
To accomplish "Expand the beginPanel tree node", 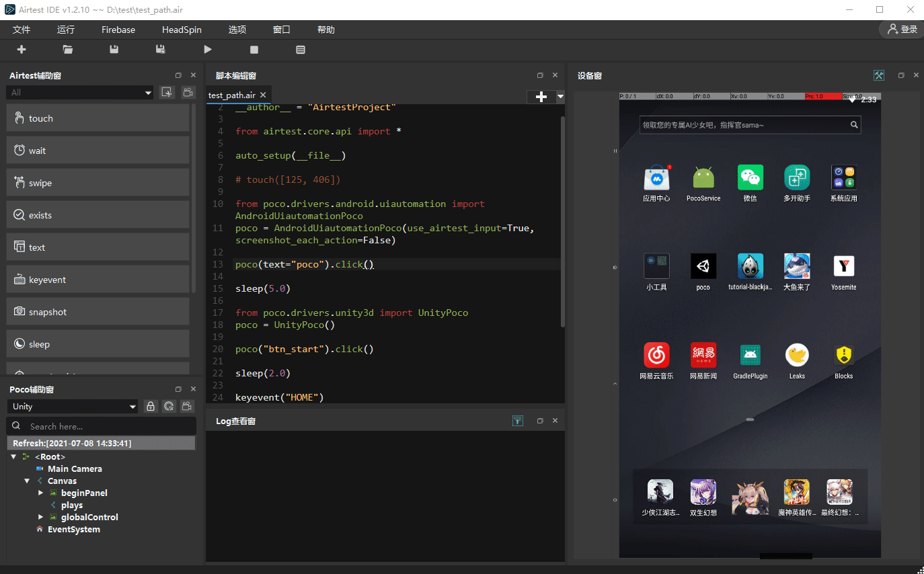I will (x=40, y=493).
